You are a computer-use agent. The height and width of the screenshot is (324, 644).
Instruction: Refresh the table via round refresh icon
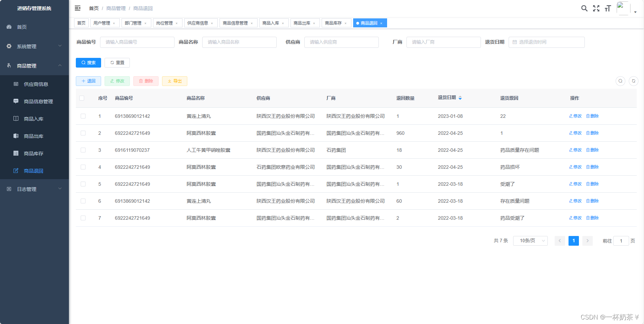(634, 81)
